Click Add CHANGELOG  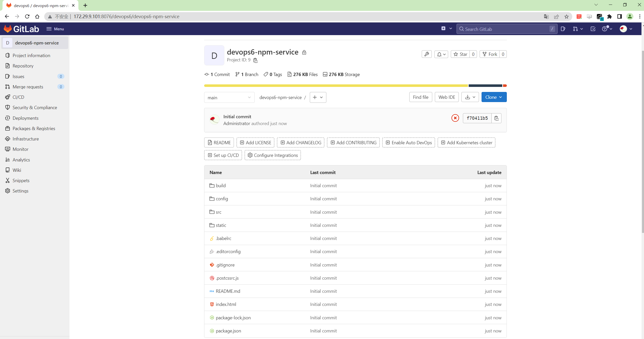click(x=301, y=142)
